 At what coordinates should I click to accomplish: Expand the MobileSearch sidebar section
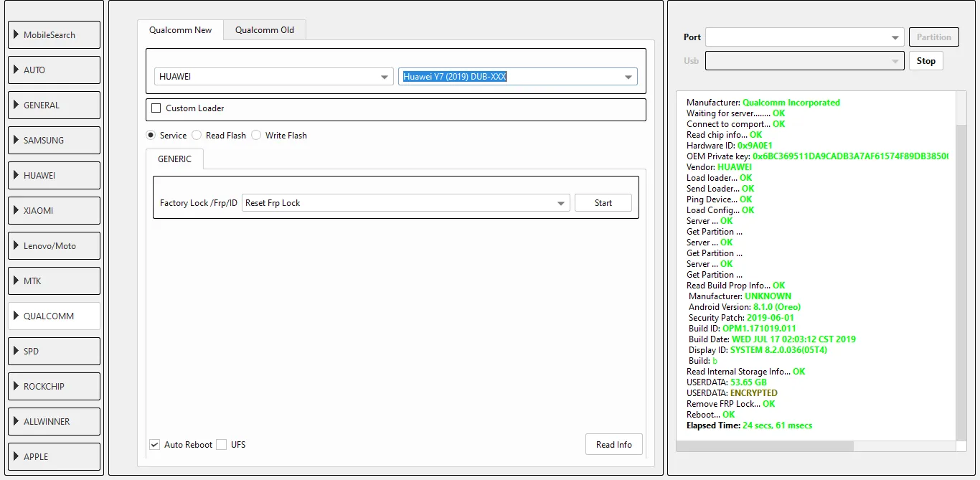pos(54,35)
